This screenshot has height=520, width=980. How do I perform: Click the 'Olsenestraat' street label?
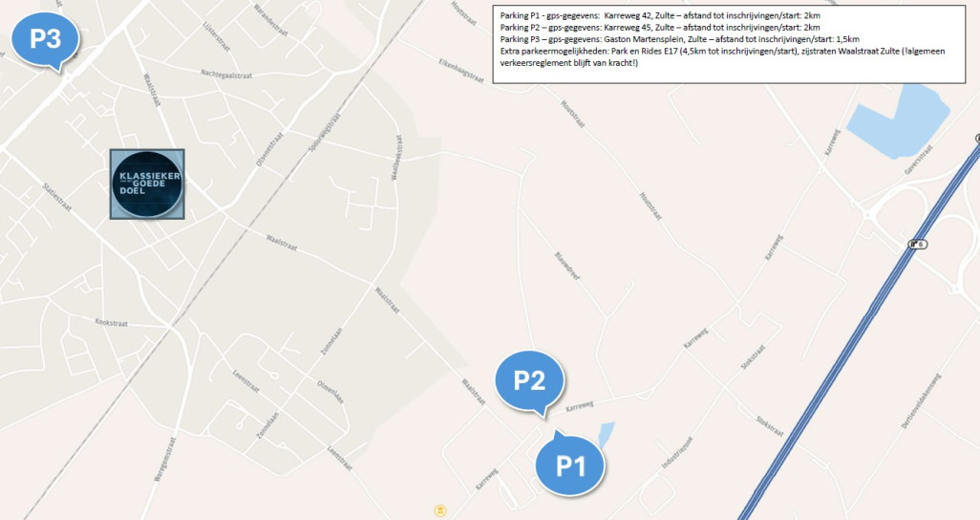pyautogui.click(x=270, y=149)
